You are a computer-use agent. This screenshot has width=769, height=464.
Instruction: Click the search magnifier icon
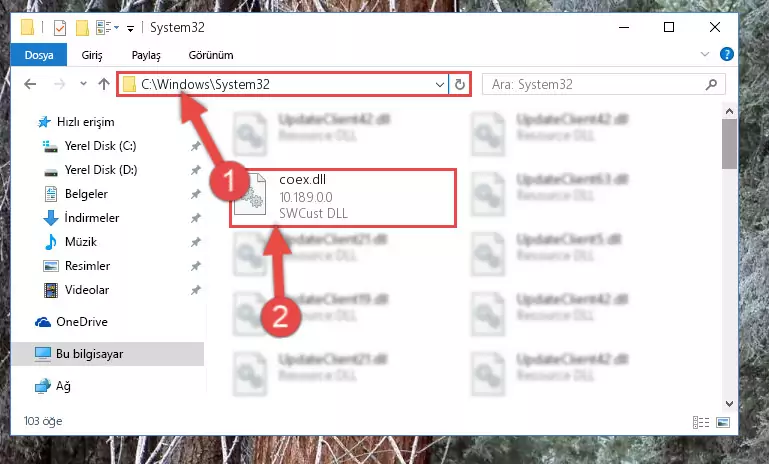(x=711, y=84)
